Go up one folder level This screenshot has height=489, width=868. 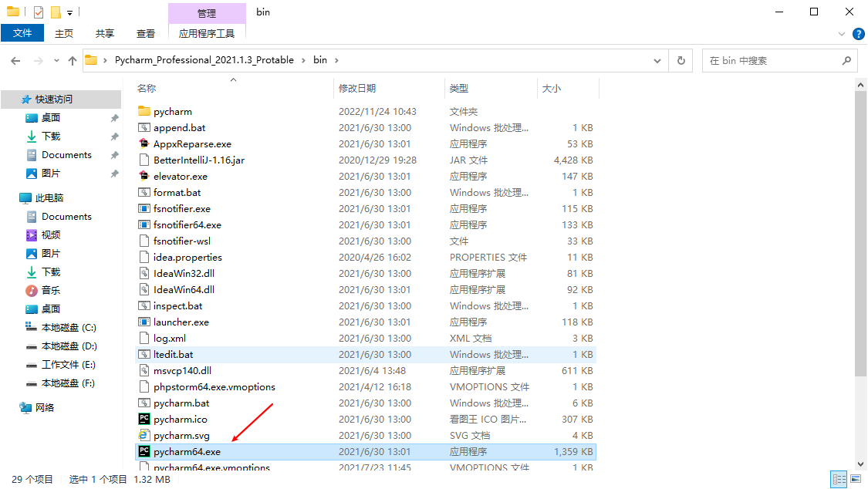point(73,61)
